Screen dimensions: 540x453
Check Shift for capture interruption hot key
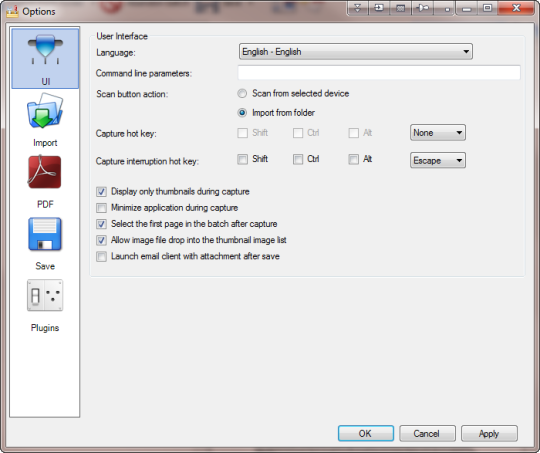(242, 159)
